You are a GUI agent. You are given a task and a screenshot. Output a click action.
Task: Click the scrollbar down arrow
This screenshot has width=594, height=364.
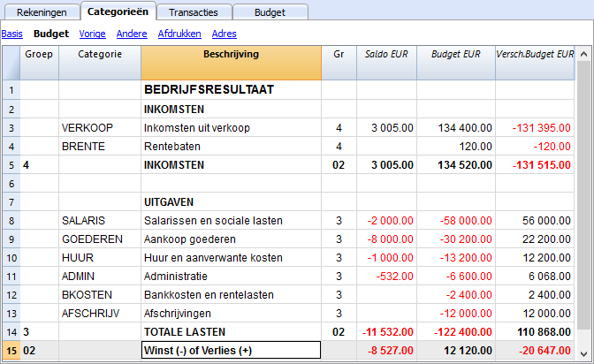pos(583,354)
